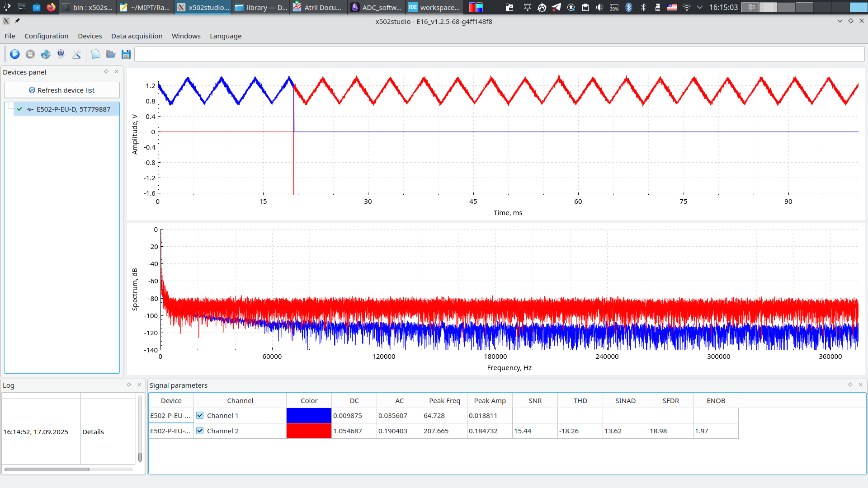Open configuration with folder icon
The width and height of the screenshot is (868, 488).
111,54
